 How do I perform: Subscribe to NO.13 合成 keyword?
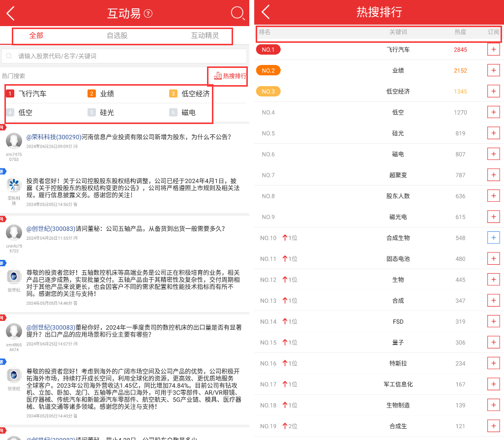tap(493, 300)
